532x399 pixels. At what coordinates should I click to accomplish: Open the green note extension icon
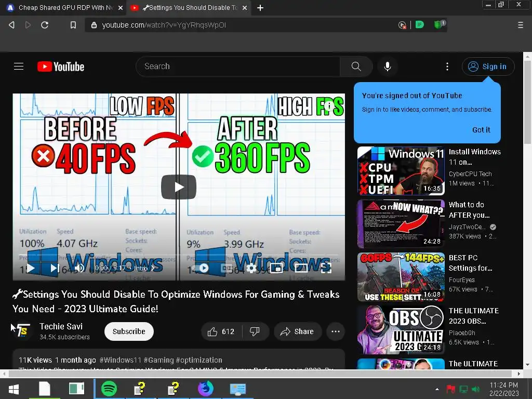point(420,25)
